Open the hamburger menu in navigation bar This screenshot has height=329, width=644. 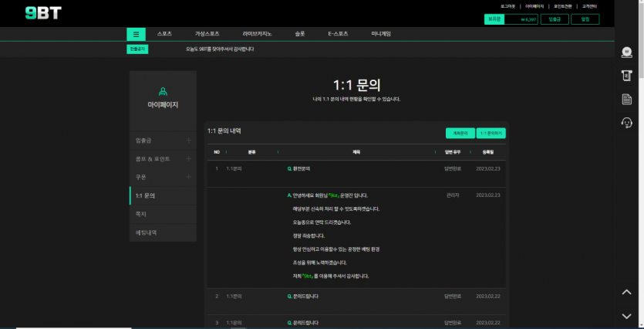click(136, 34)
